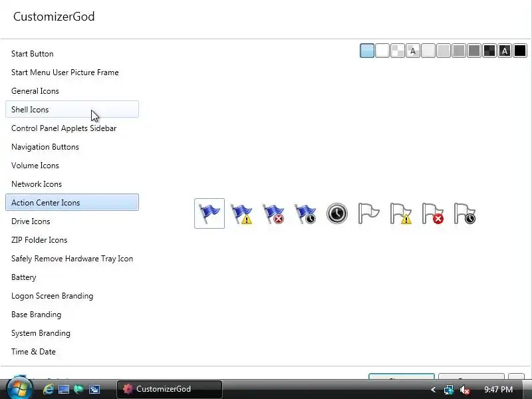Image resolution: width=532 pixels, height=399 pixels.
Task: Click Show Desktop quick launch icon
Action: [x=63, y=389]
